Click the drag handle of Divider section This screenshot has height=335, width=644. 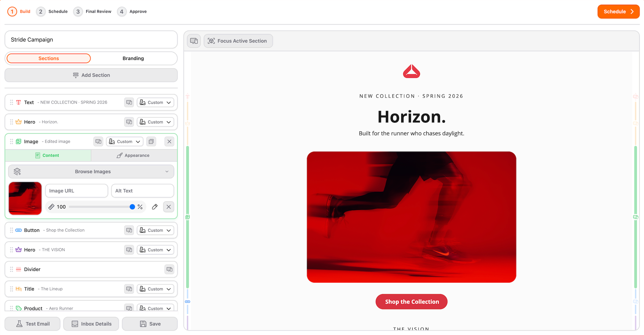11,269
